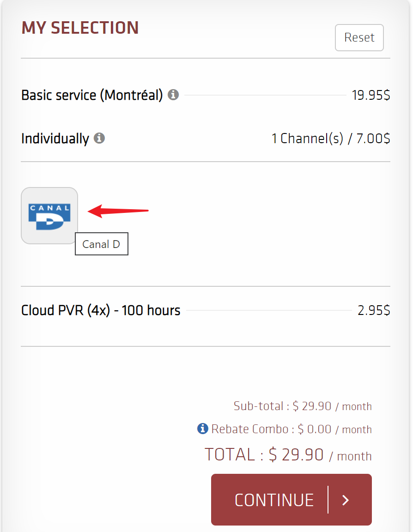
Task: Click the TOTAL : $ 29.90 line
Action: point(286,454)
